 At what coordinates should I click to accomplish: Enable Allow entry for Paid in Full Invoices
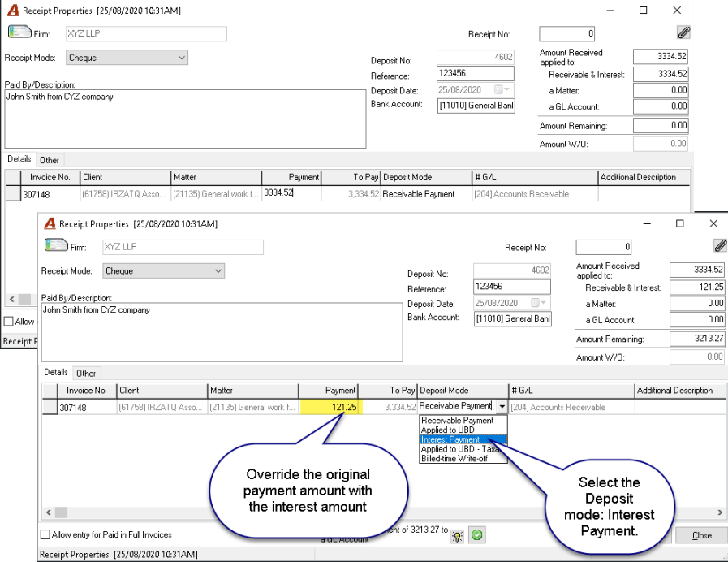(x=45, y=534)
